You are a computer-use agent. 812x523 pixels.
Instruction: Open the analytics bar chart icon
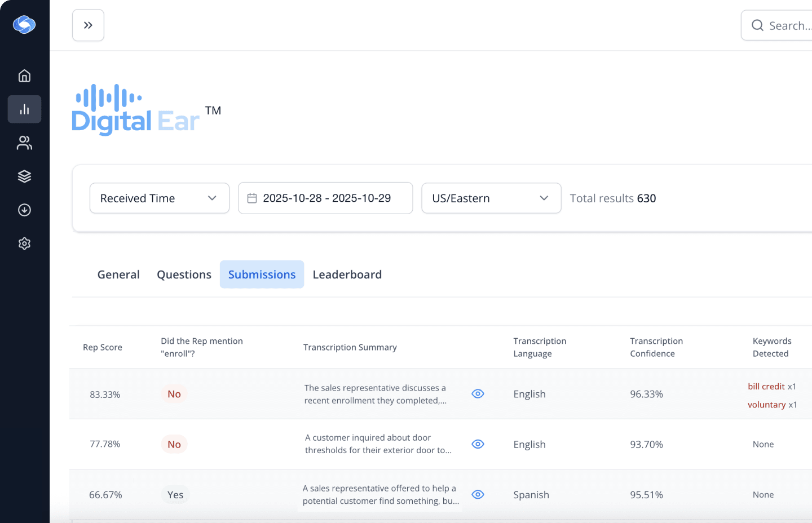tap(24, 109)
